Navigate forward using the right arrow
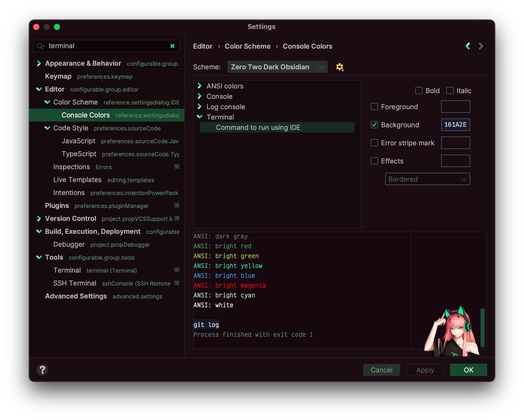This screenshot has height=420, width=524. click(481, 46)
